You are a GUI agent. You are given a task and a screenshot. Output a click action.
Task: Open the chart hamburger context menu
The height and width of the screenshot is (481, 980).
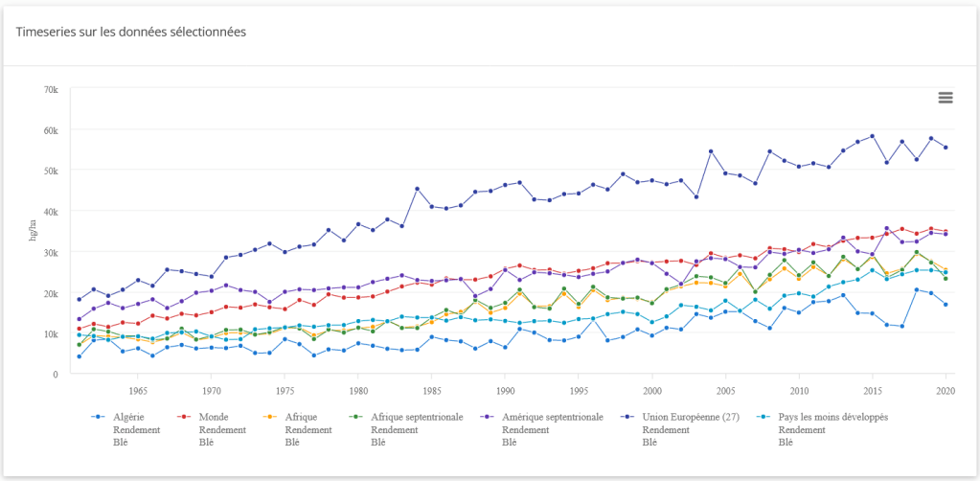coord(946,98)
